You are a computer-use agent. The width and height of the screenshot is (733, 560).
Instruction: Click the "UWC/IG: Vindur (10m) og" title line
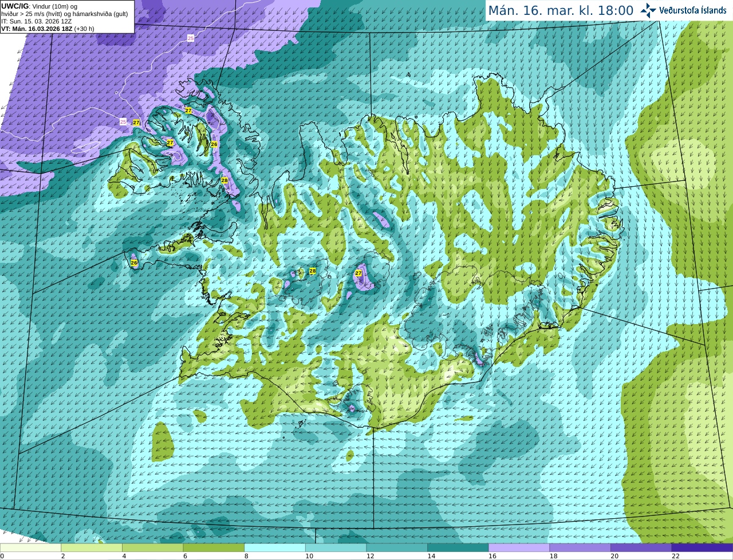40,6
